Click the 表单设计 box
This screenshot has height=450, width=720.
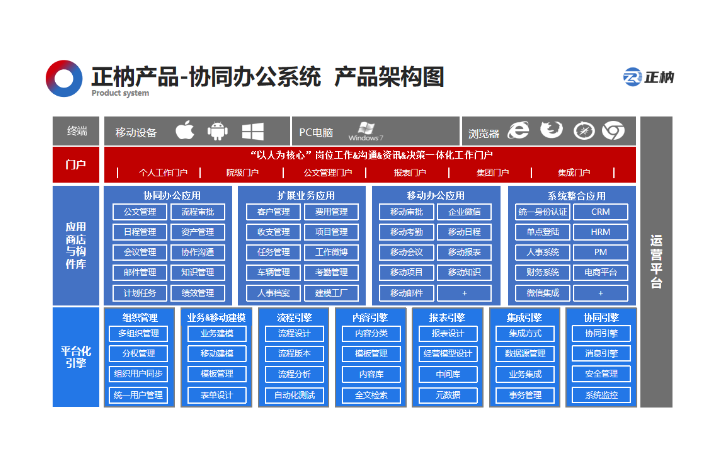pyautogui.click(x=217, y=395)
